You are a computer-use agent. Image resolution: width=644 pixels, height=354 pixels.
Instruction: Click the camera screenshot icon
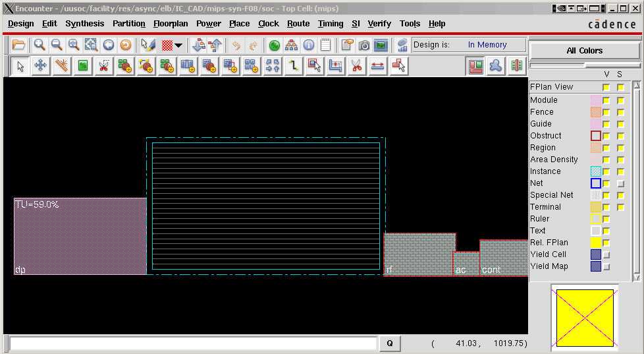pyautogui.click(x=364, y=44)
